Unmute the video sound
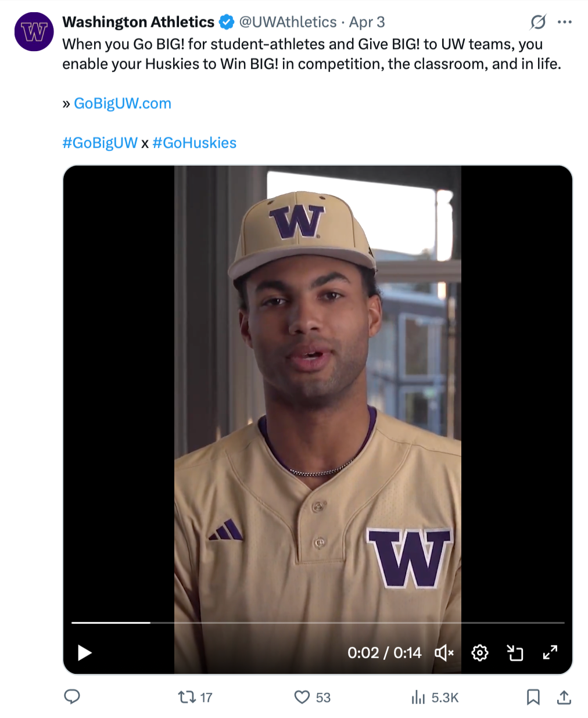588x718 pixels. pos(444,653)
